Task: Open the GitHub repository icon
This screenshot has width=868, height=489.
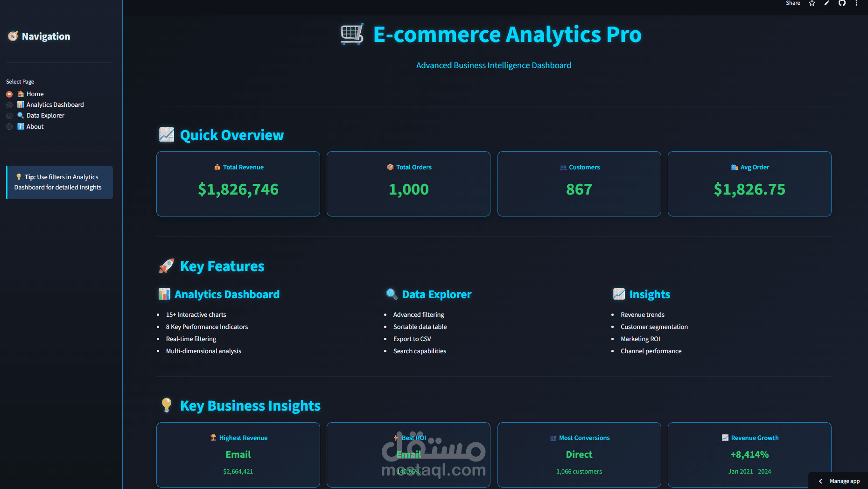Action: point(842,3)
